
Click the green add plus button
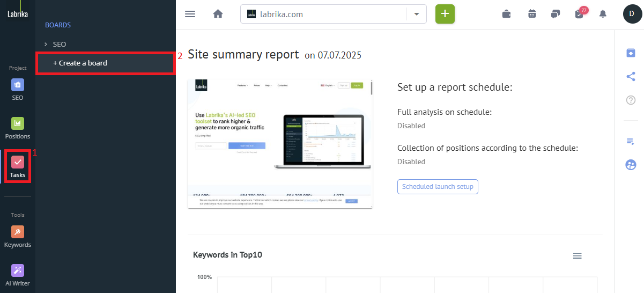[445, 14]
